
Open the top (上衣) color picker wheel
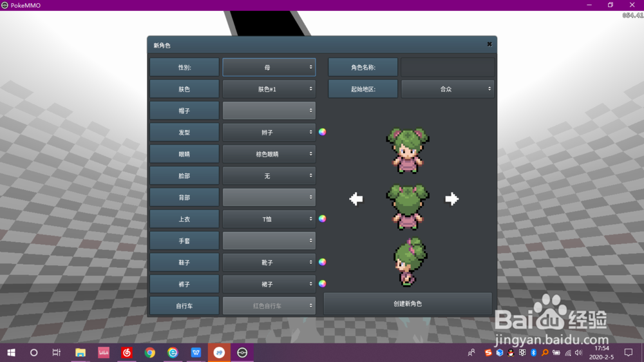click(323, 218)
